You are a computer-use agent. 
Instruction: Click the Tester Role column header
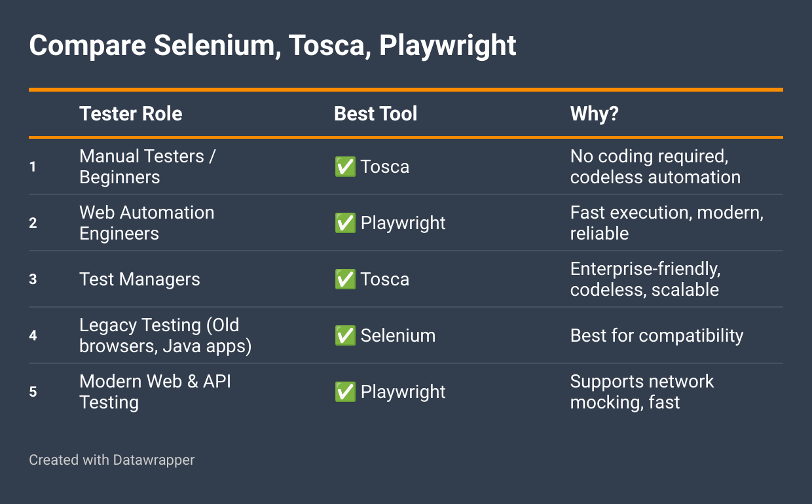click(x=131, y=114)
